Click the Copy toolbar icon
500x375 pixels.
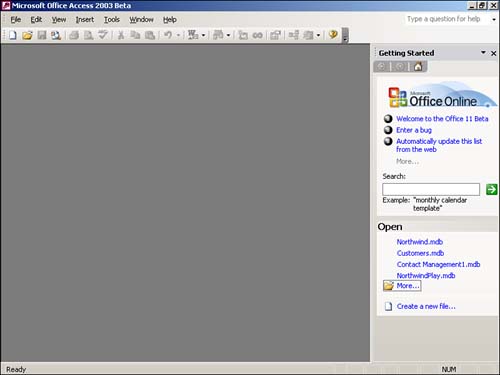point(135,35)
